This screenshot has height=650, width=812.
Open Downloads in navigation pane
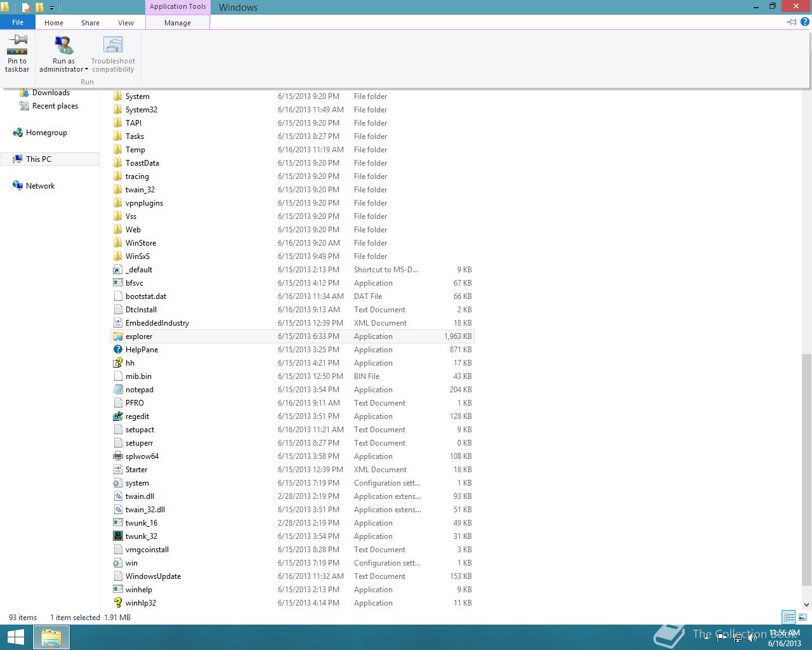click(x=51, y=93)
